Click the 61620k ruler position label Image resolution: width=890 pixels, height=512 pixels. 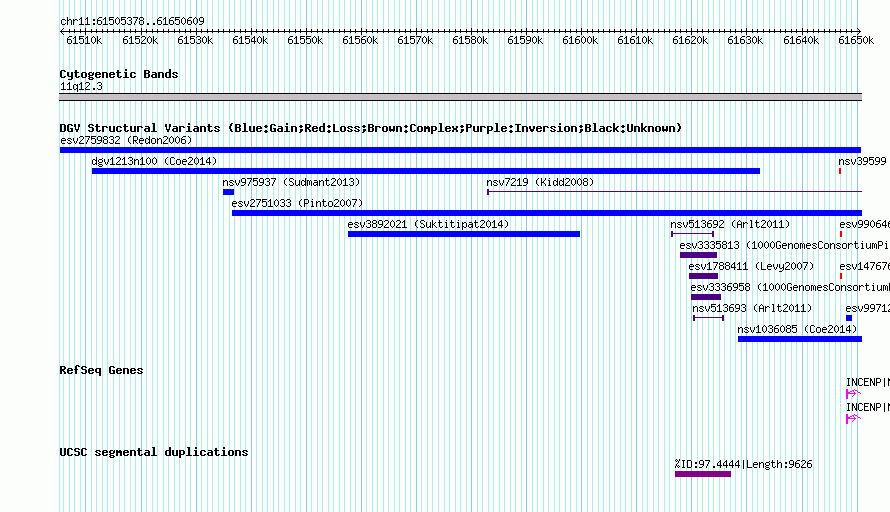[x=690, y=40]
